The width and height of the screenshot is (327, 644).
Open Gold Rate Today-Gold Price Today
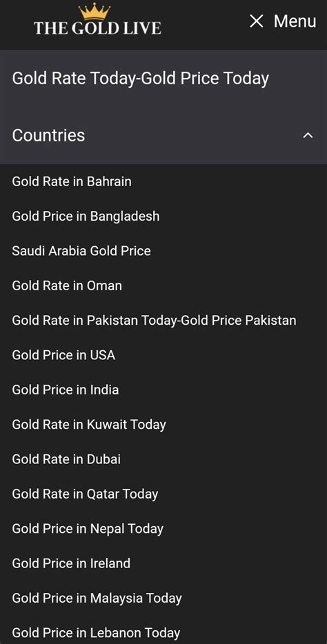141,79
